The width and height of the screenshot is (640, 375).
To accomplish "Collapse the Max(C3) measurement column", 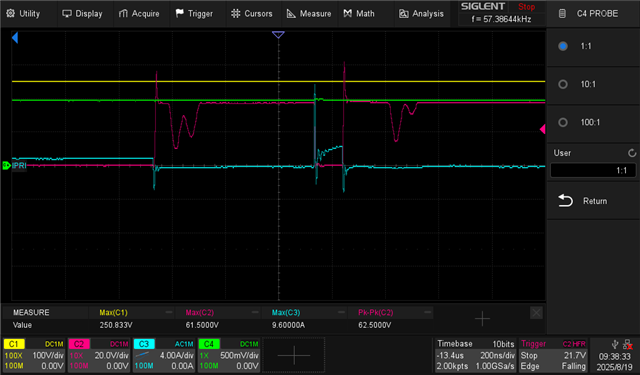I will [341, 312].
